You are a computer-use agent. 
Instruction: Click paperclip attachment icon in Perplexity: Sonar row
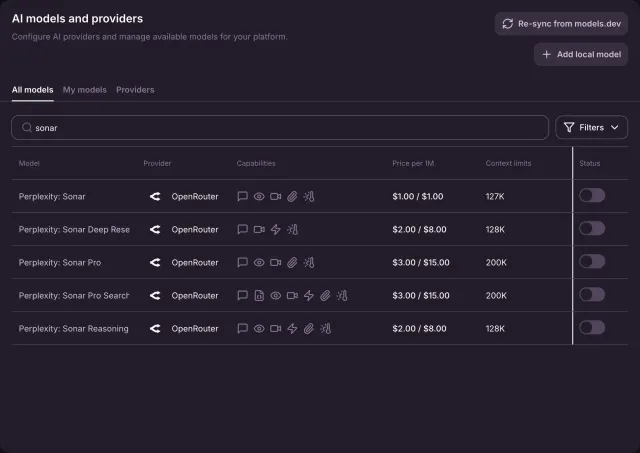click(292, 196)
